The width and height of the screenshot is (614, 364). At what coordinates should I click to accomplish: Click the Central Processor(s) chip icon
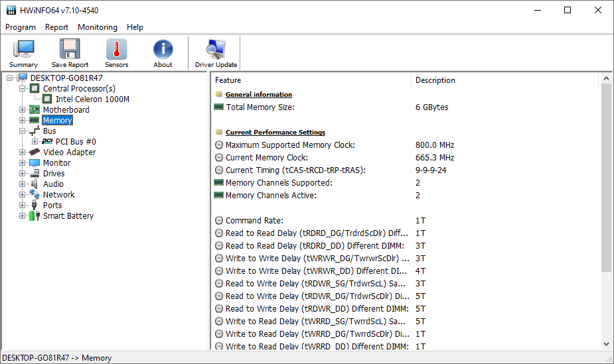pos(35,88)
